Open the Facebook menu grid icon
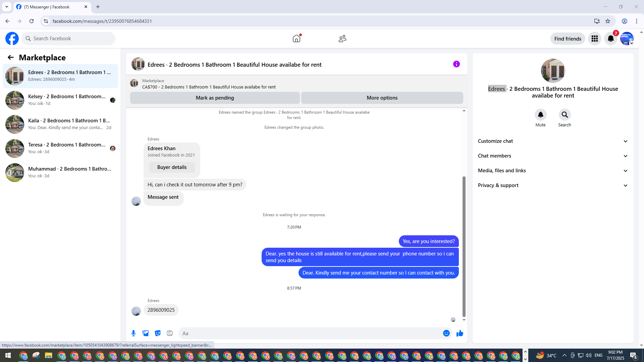The image size is (644, 362). (x=595, y=39)
